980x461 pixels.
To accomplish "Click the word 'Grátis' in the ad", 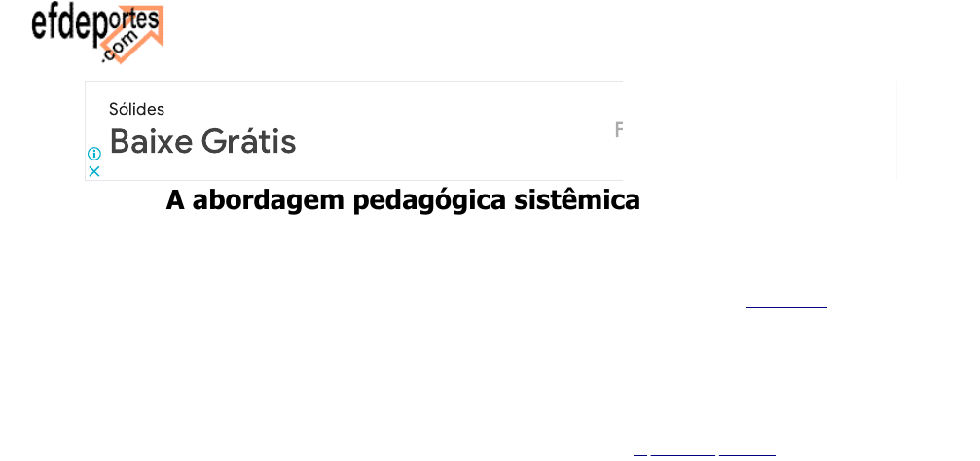I will tap(248, 142).
